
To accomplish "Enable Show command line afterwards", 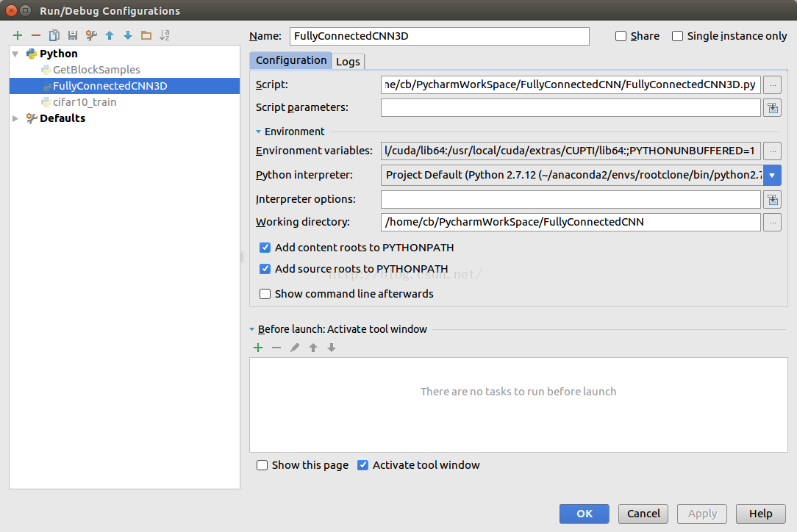I will [265, 294].
